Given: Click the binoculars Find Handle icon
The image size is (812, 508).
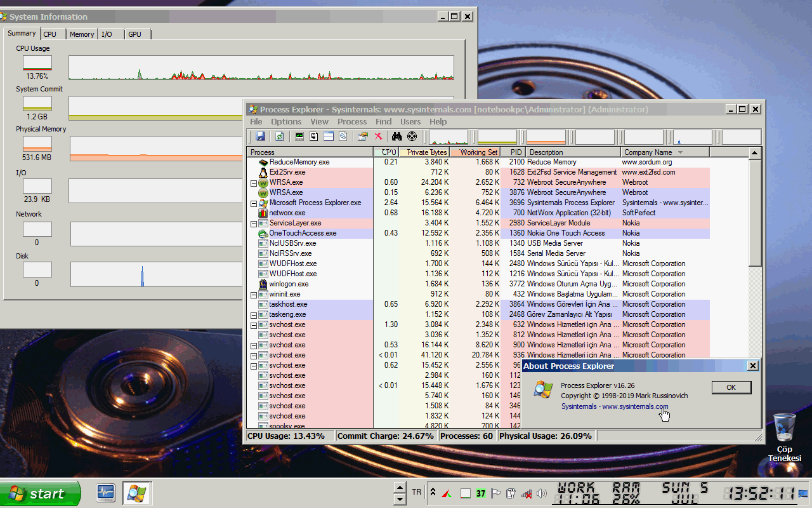Looking at the screenshot, I should click(397, 137).
